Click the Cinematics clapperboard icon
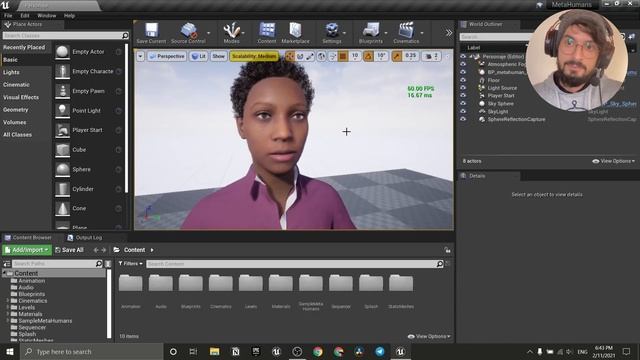This screenshot has width=640, height=360. (x=406, y=30)
